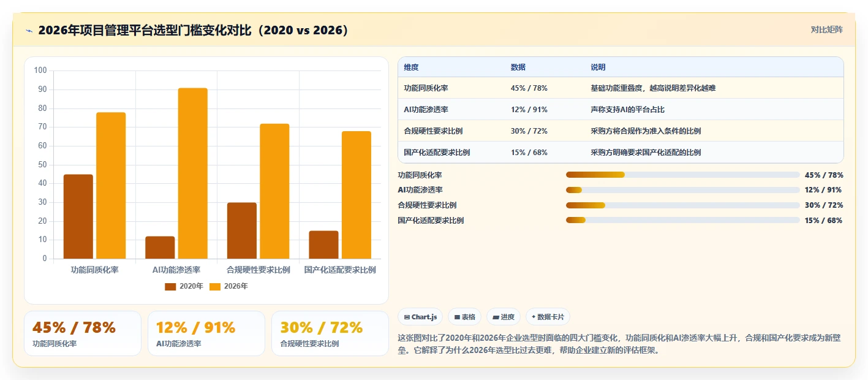Viewport: 868px width, 380px height.
Task: Click the description 声称支持AI的平台占比
Action: point(628,110)
